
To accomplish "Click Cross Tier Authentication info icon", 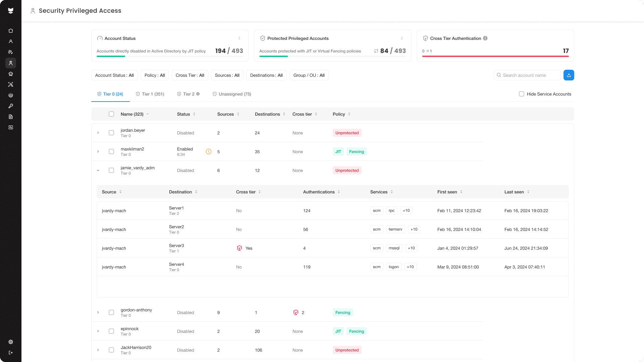I will coord(485,38).
